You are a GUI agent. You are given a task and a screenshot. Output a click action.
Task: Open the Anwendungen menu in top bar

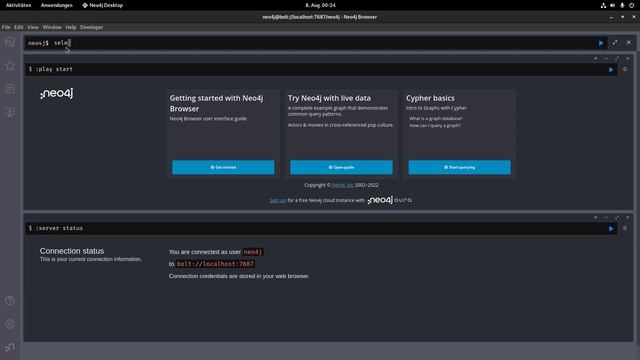56,5
